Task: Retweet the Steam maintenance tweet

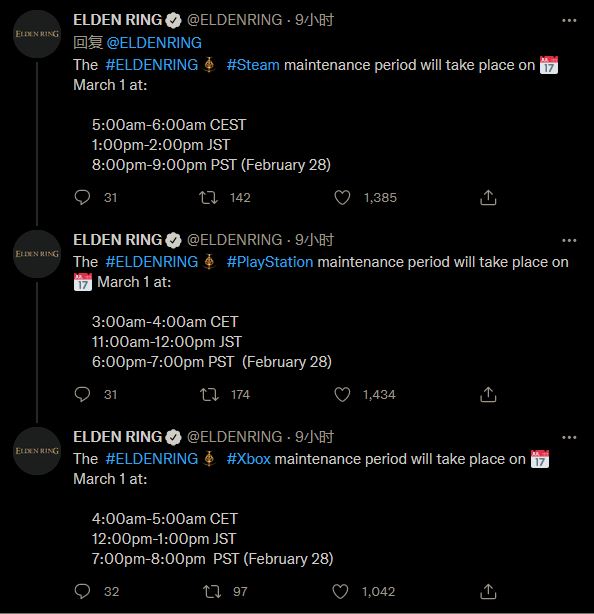Action: coord(208,198)
